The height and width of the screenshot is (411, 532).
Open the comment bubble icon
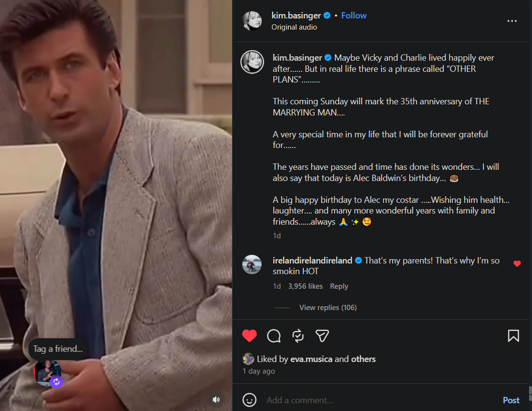coord(274,336)
